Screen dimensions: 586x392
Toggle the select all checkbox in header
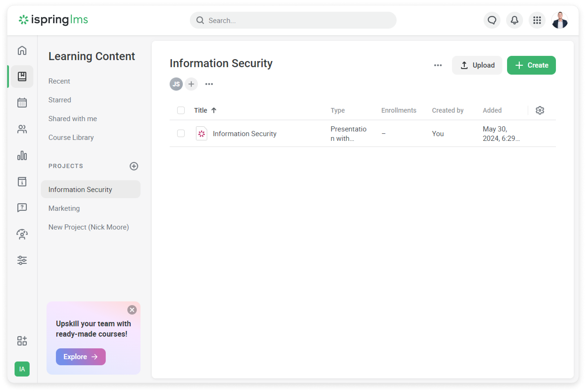click(181, 110)
